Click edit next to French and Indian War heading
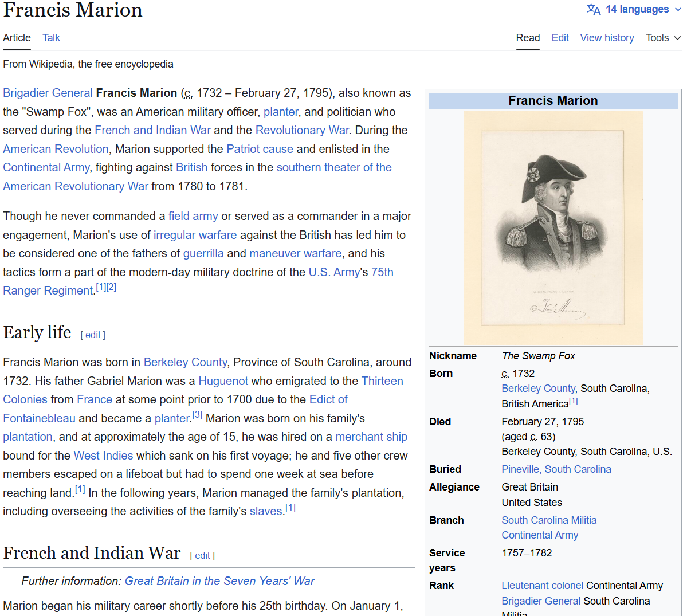Image resolution: width=687 pixels, height=616 pixels. (202, 556)
